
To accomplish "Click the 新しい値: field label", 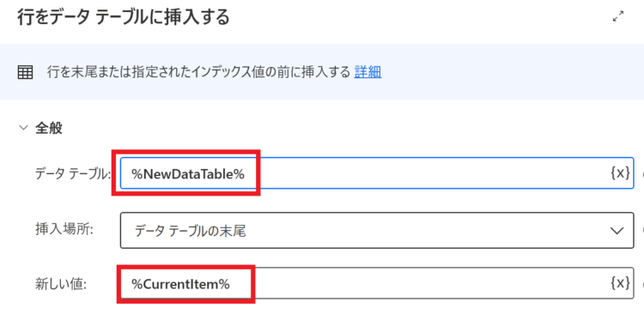I will point(60,284).
